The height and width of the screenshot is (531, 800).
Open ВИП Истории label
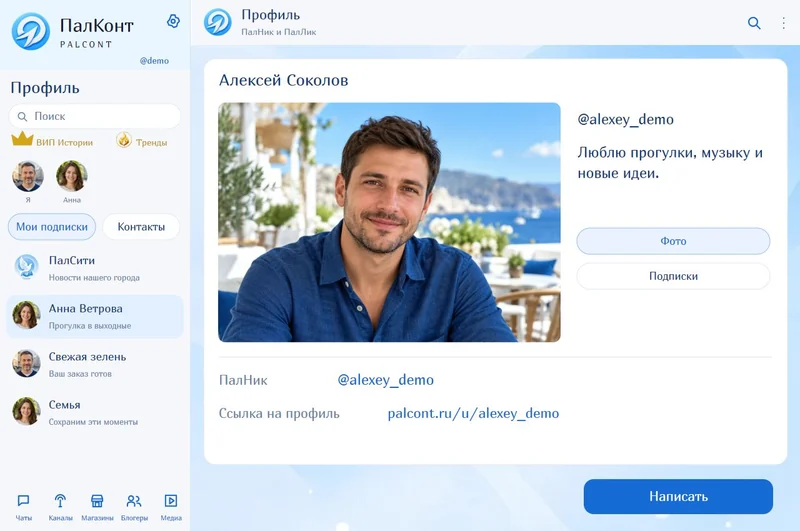[x=64, y=142]
